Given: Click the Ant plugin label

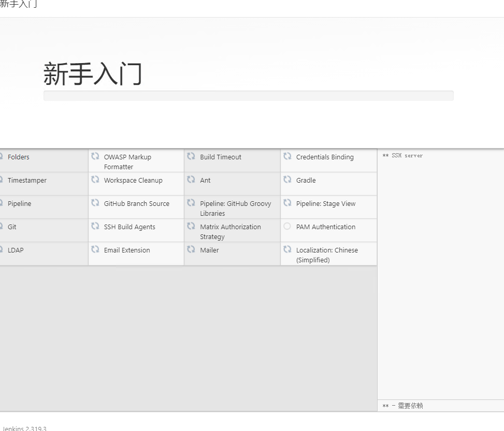Looking at the screenshot, I should tap(205, 181).
